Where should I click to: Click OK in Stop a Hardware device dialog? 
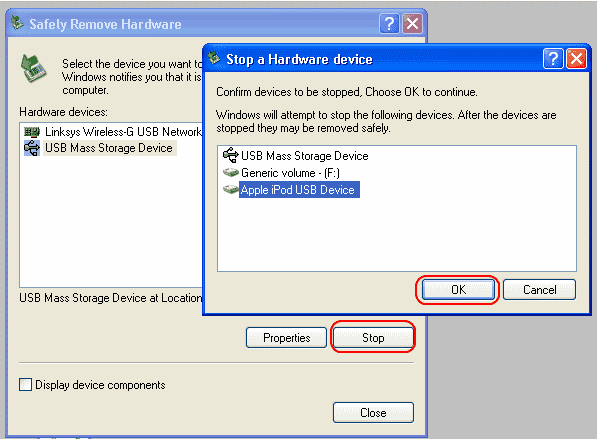tap(458, 290)
